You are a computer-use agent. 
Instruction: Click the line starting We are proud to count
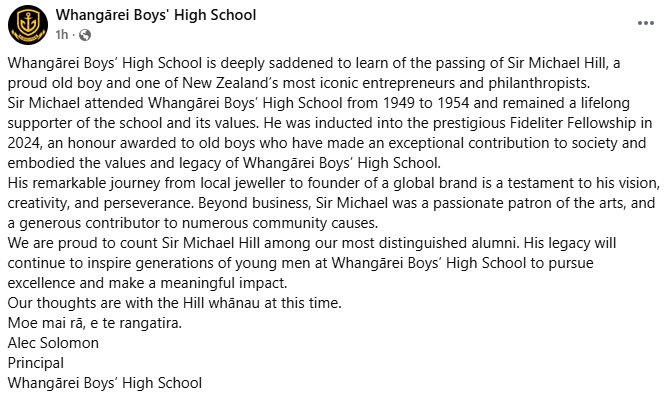pos(312,243)
